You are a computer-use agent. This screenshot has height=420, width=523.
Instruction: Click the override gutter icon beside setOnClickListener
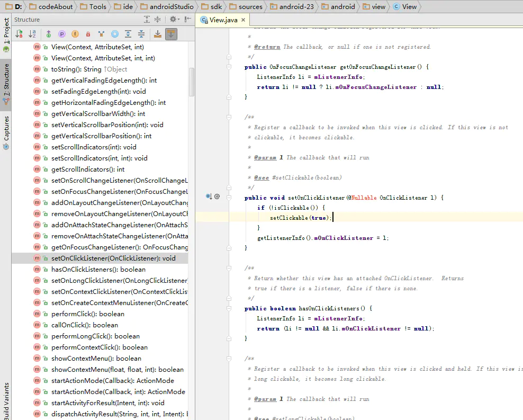208,196
